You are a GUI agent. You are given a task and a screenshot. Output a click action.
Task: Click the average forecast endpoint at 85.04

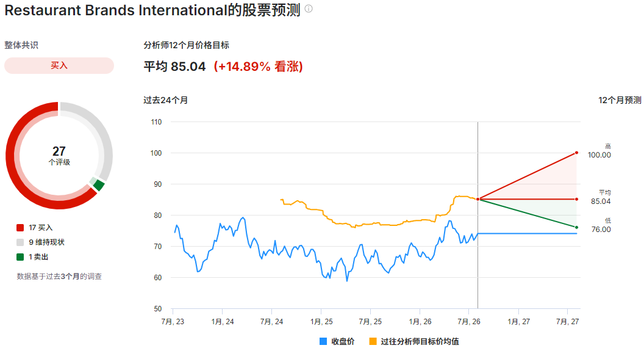(x=577, y=199)
